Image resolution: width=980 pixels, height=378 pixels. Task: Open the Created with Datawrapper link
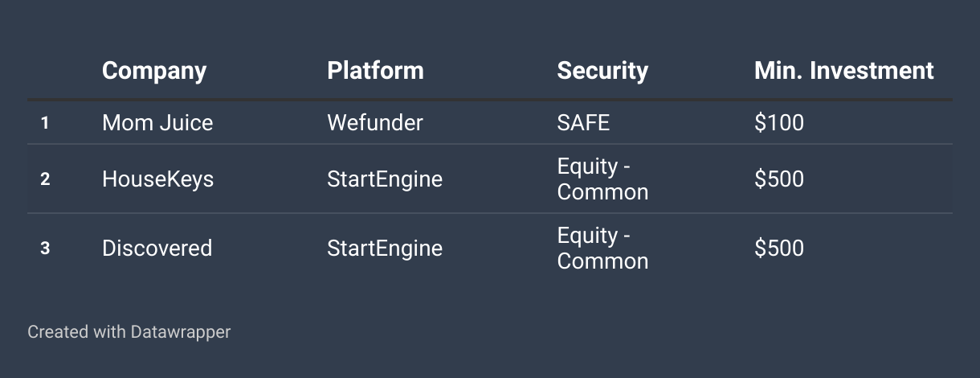pos(129,331)
